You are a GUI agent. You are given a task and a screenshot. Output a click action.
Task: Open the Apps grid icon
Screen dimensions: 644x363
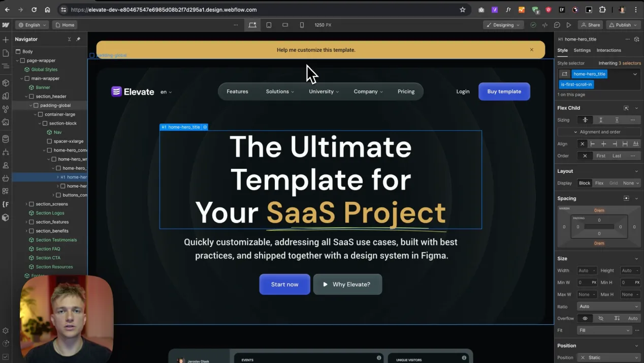coord(6,191)
